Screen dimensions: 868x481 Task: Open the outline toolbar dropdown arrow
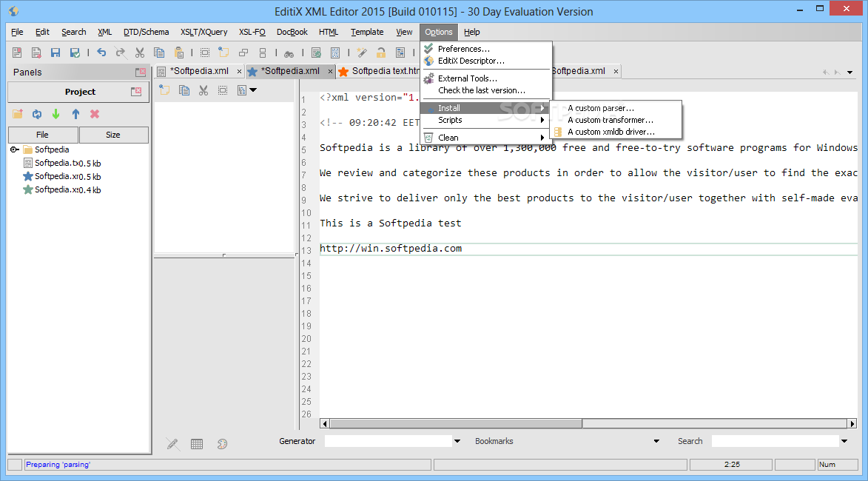click(x=254, y=90)
